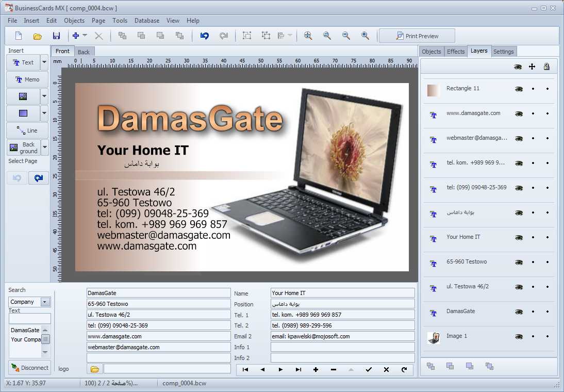Click the Print Preview button
This screenshot has width=564, height=392.
(x=417, y=36)
